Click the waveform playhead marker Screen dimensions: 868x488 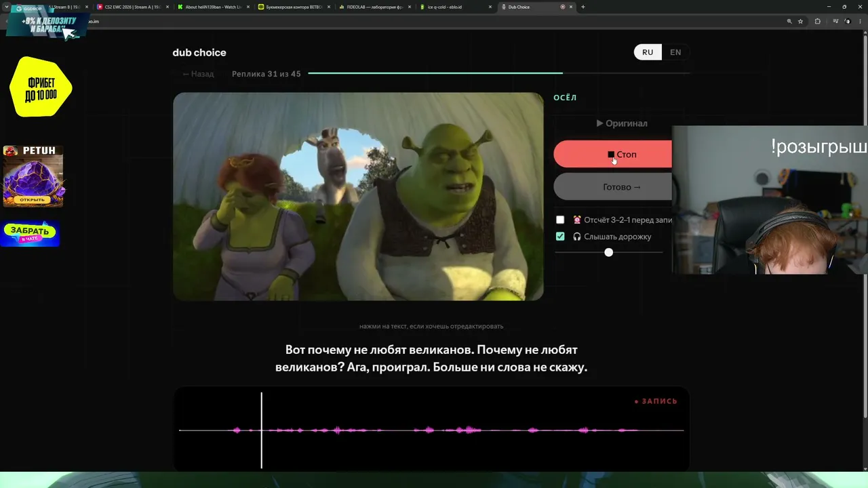[x=261, y=430]
